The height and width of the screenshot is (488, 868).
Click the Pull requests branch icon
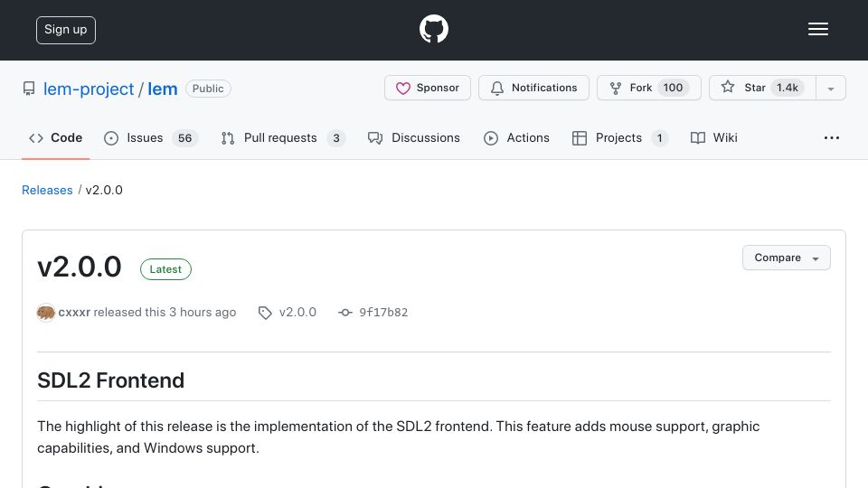click(228, 138)
